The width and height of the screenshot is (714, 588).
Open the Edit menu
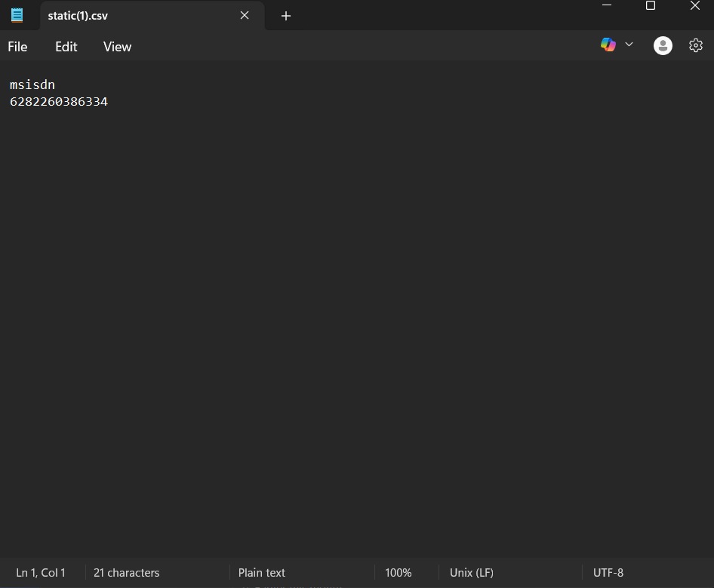(x=66, y=46)
